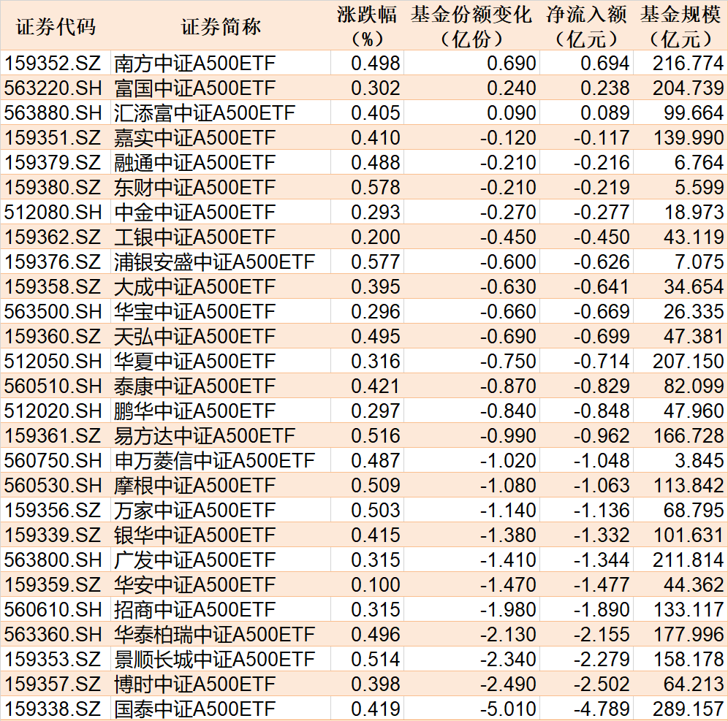
Task: Select the 华安中证A500ETF name cell
Action: tap(221, 584)
